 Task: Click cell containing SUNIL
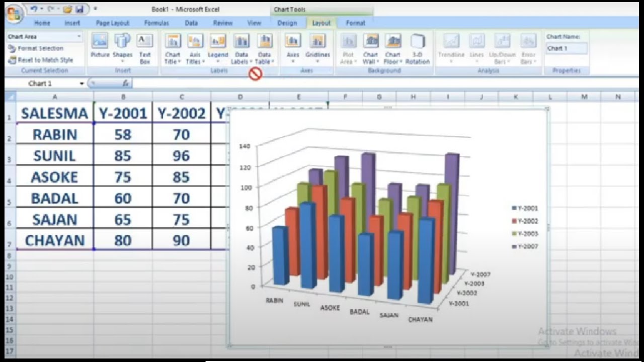pyautogui.click(x=54, y=155)
